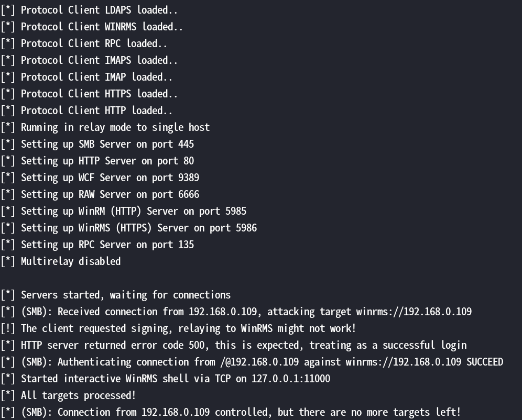The height and width of the screenshot is (420, 522).
Task: Click the "Protocol Client HTTPS loaded" line
Action: click(99, 94)
